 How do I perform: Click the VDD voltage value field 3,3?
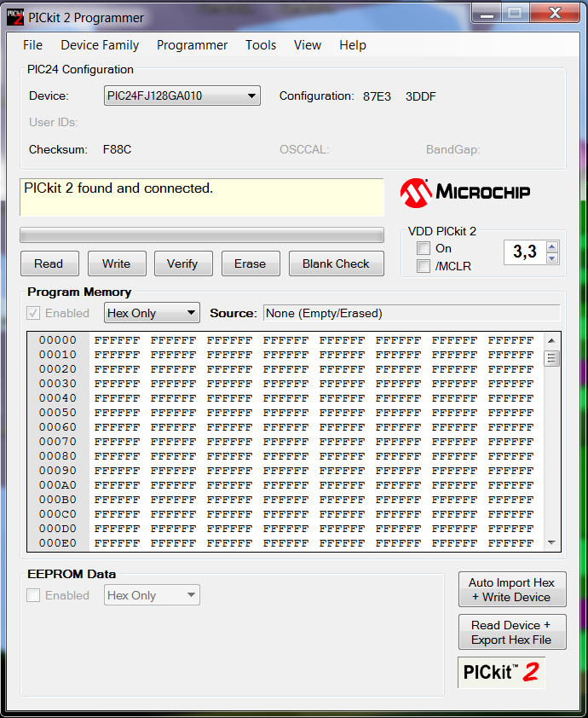pyautogui.click(x=524, y=252)
